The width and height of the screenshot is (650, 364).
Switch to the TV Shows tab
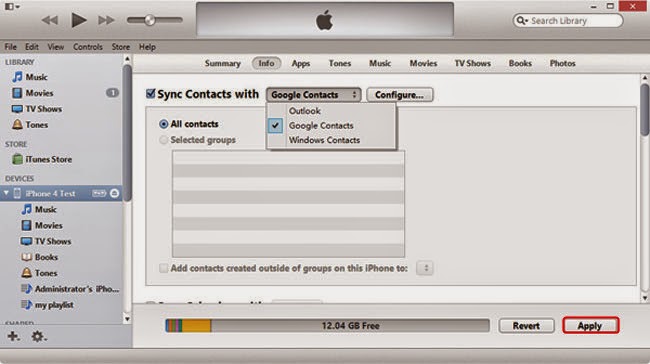click(473, 63)
